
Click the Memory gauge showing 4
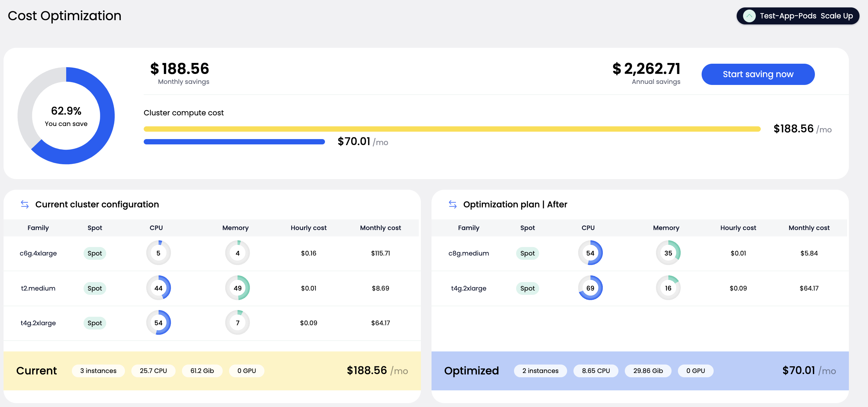(238, 253)
